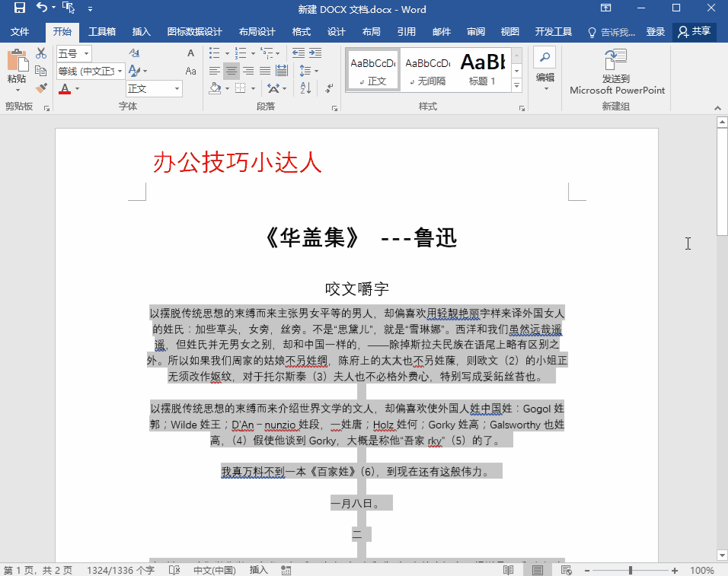Screen dimensions: 728x576
Task: Click the Decrease Indent icon
Action: tap(299, 53)
